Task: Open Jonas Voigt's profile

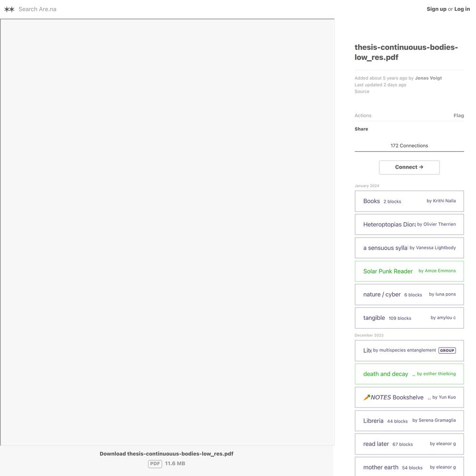Action: click(428, 78)
